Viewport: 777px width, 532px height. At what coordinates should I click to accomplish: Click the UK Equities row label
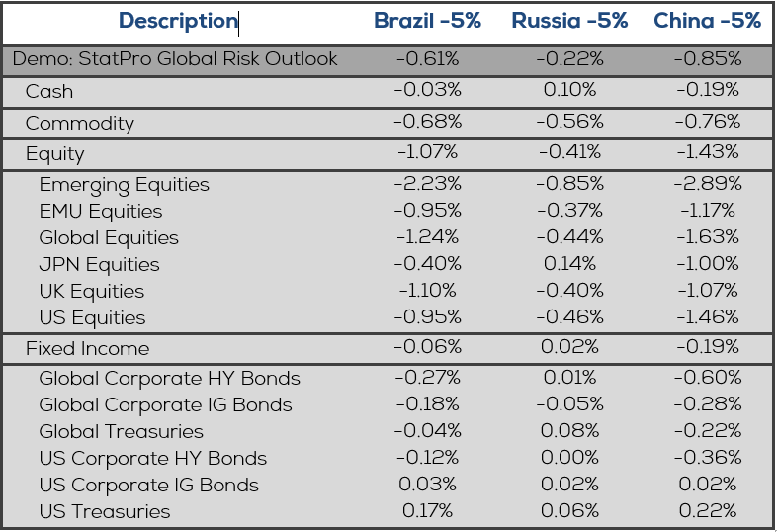(x=92, y=292)
